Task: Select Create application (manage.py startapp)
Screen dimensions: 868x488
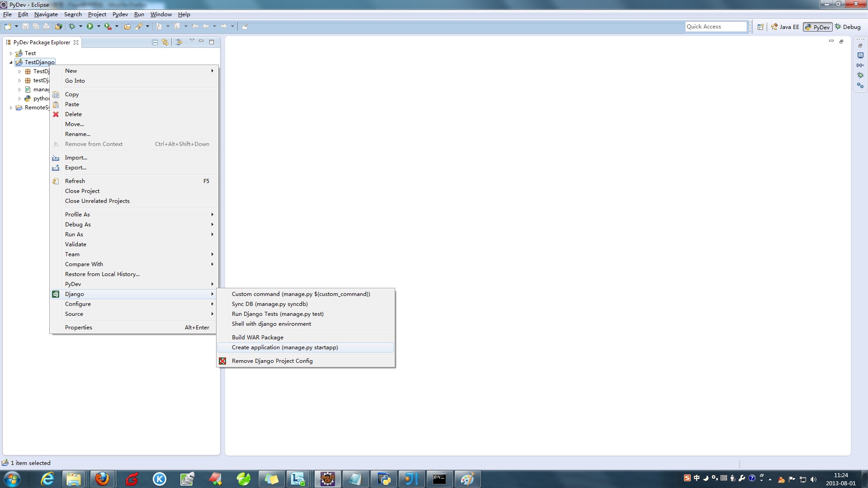Action: point(306,347)
